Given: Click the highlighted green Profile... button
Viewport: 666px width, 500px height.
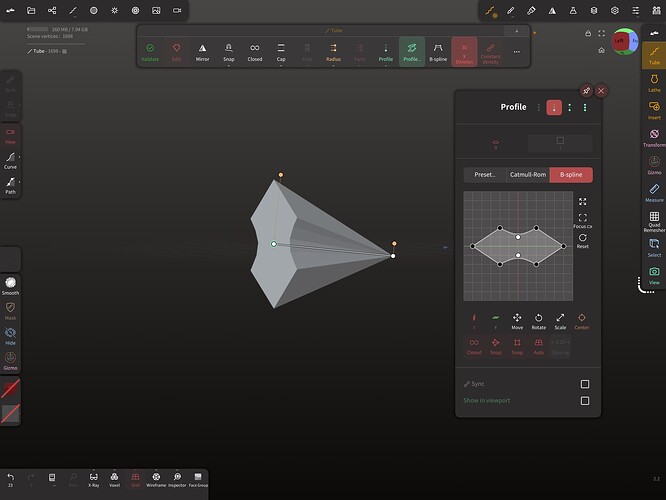Looking at the screenshot, I should tap(412, 52).
